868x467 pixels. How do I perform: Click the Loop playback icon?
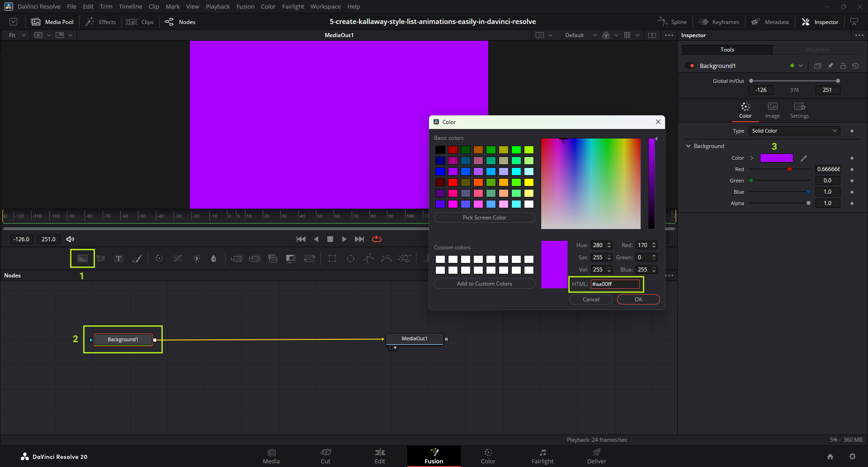pos(377,239)
